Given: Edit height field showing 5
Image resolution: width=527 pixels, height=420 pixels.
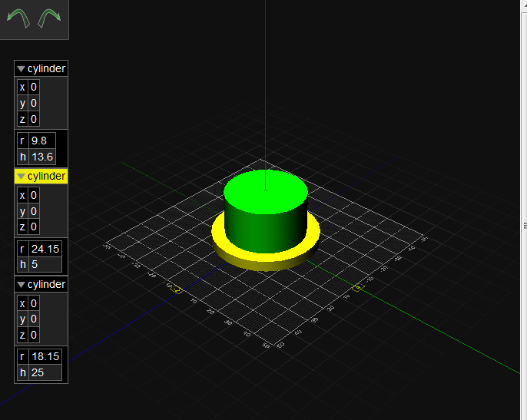Looking at the screenshot, I should click(x=45, y=264).
